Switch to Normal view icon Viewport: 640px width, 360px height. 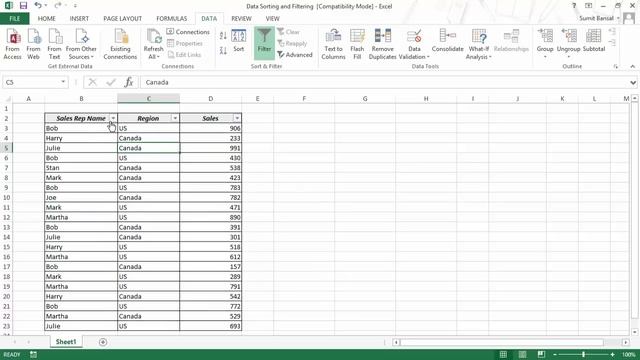pos(503,354)
